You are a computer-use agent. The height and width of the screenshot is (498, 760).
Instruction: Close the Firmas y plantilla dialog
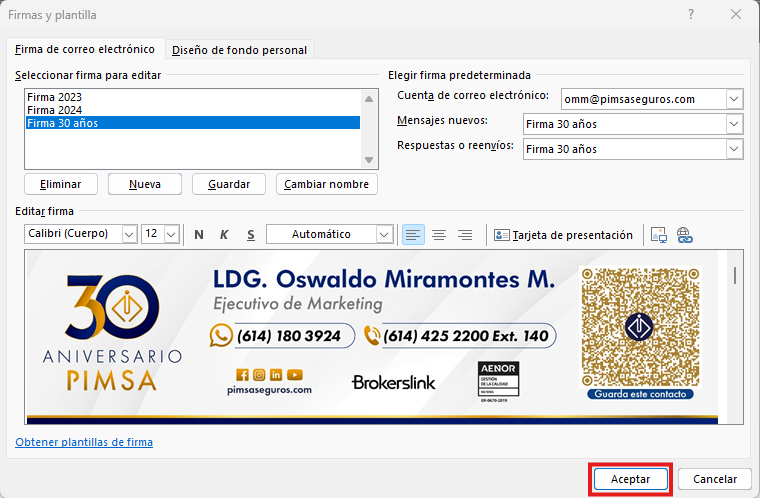point(736,14)
